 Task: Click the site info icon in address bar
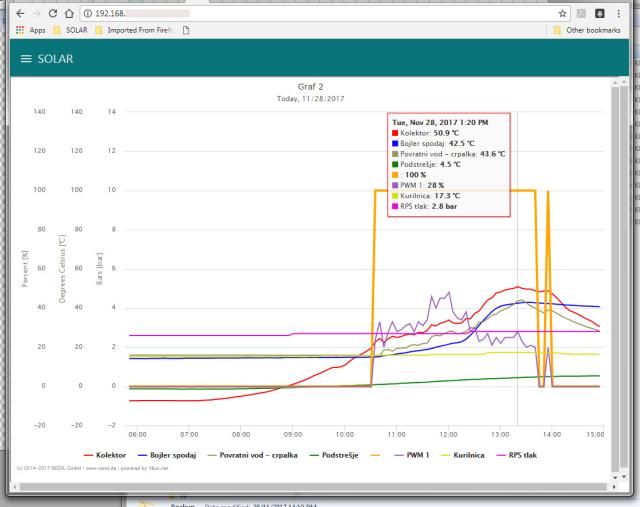(x=88, y=13)
